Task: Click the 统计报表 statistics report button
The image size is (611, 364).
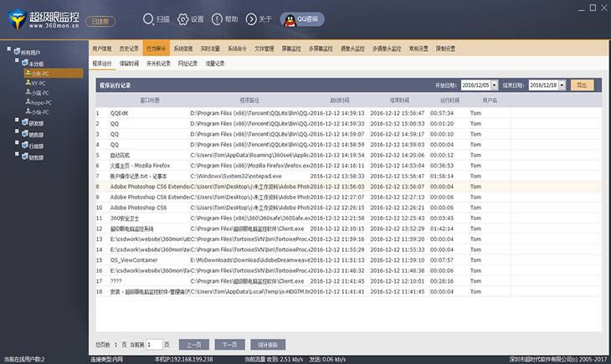Action: coord(267,344)
